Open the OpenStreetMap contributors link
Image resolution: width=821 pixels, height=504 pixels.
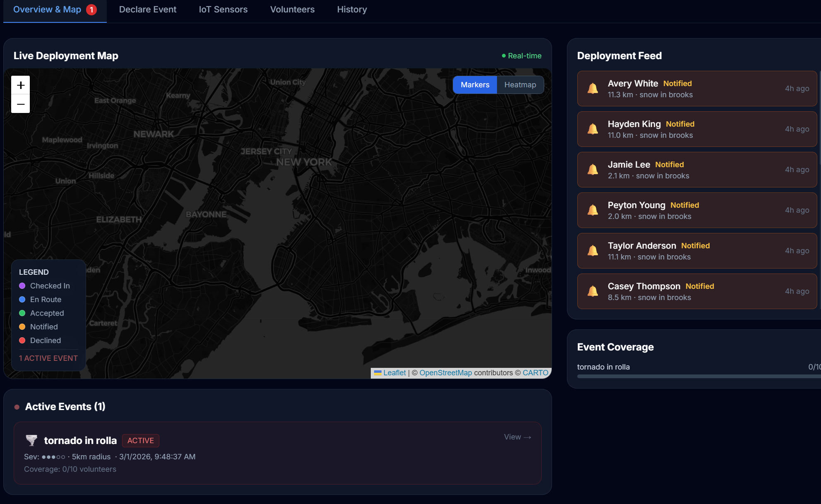point(445,373)
